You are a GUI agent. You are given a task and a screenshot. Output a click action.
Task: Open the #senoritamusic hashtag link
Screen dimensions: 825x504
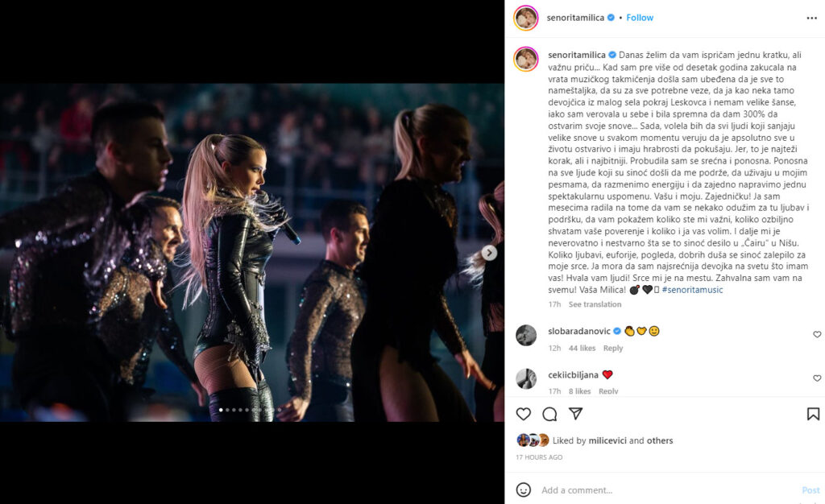692,290
